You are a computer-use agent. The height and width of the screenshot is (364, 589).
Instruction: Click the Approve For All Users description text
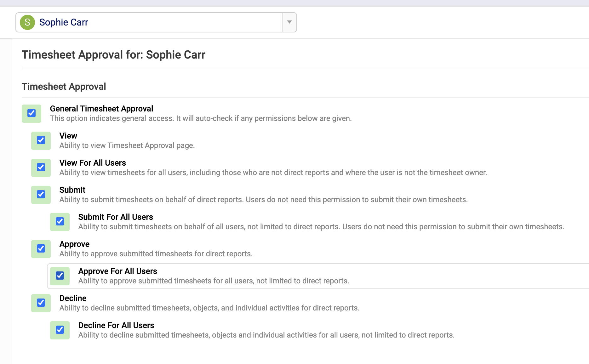[214, 281]
